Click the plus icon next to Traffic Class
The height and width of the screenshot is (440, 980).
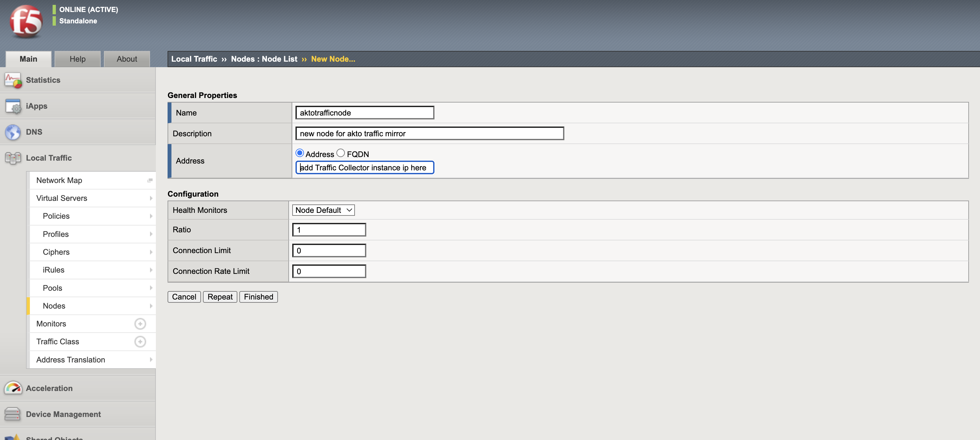pyautogui.click(x=140, y=341)
